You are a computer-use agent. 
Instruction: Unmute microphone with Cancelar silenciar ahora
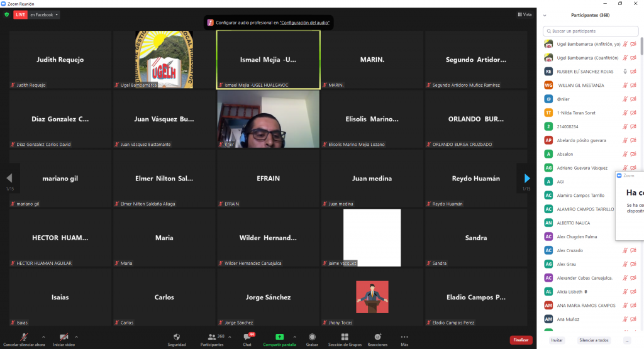tap(24, 338)
